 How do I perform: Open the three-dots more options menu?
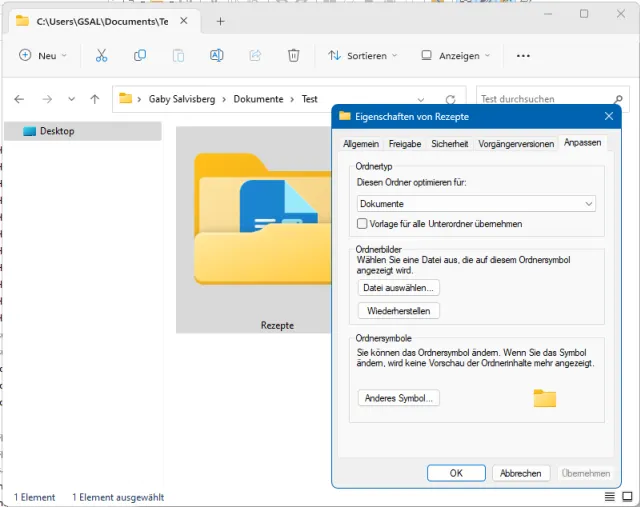pyautogui.click(x=522, y=56)
